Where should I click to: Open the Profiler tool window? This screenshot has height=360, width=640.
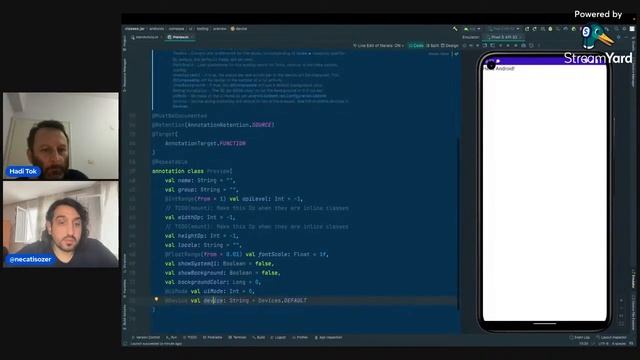[300, 338]
